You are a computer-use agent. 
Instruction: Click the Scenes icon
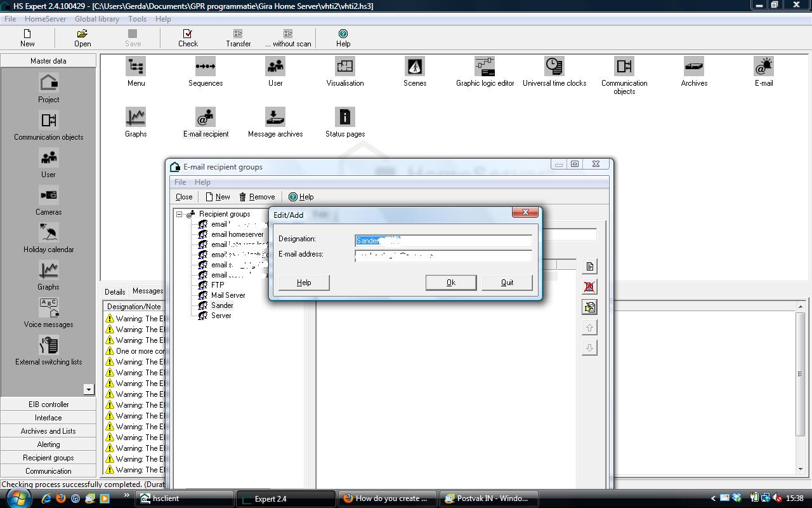pyautogui.click(x=415, y=67)
